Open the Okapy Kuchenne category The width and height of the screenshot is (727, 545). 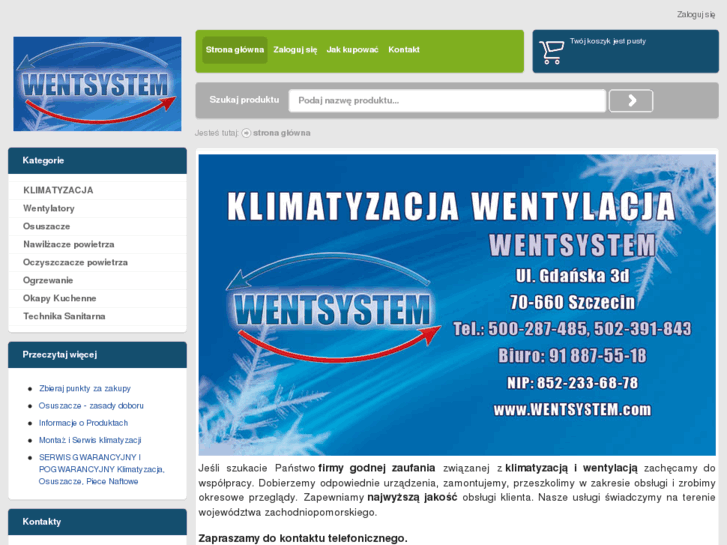click(59, 298)
